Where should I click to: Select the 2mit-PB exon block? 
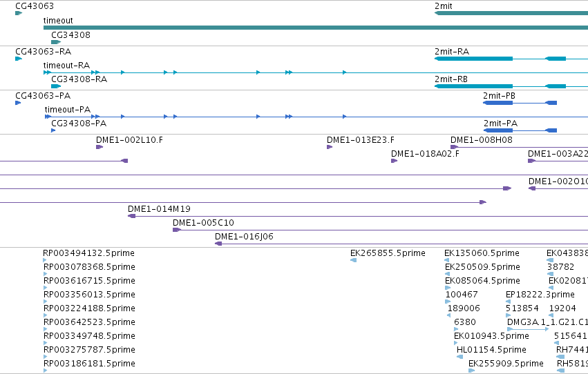pyautogui.click(x=498, y=103)
